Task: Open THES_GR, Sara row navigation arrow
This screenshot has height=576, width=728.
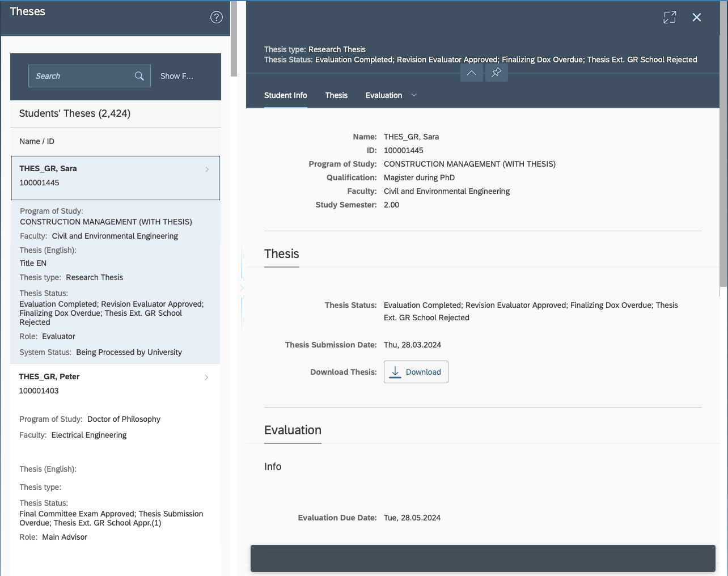Action: coord(207,170)
